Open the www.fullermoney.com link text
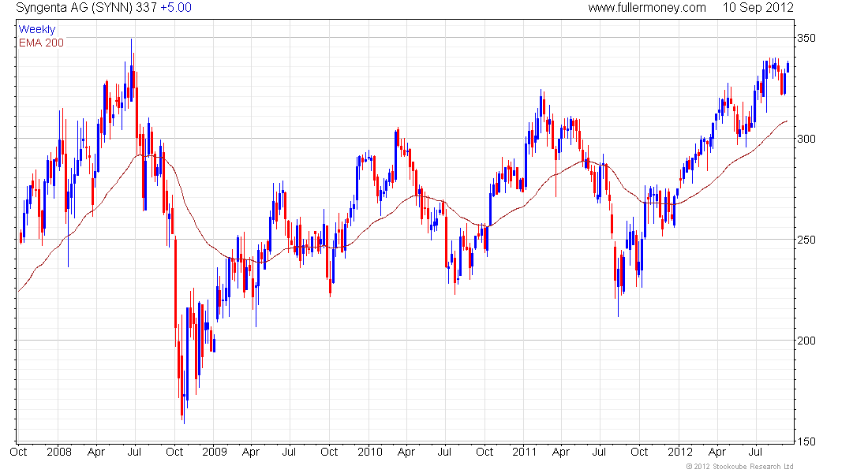The image size is (868, 473). [646, 8]
